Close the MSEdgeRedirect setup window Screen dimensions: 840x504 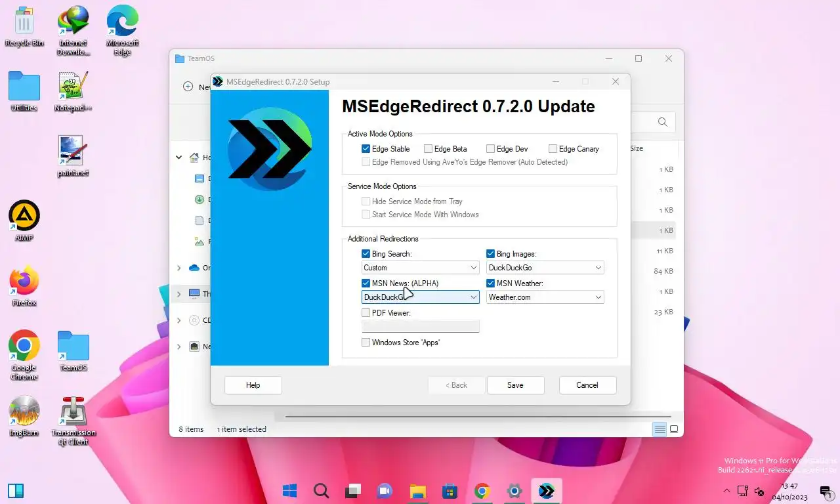coord(616,81)
